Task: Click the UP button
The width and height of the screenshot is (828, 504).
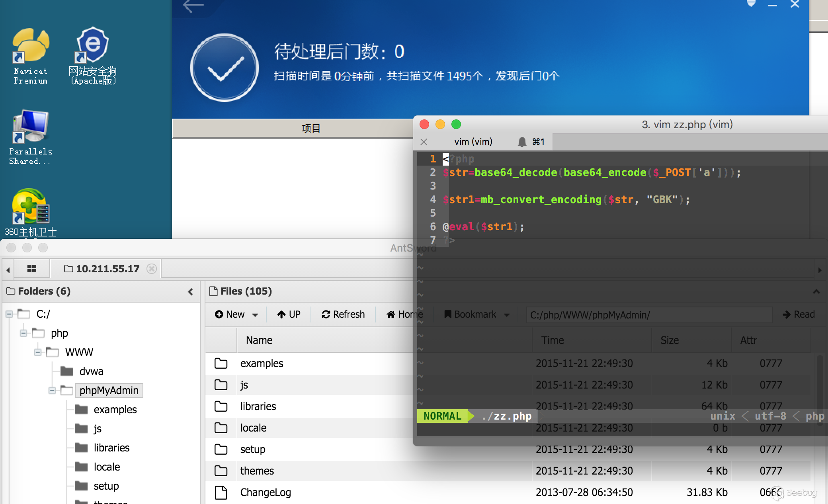Action: (x=289, y=315)
